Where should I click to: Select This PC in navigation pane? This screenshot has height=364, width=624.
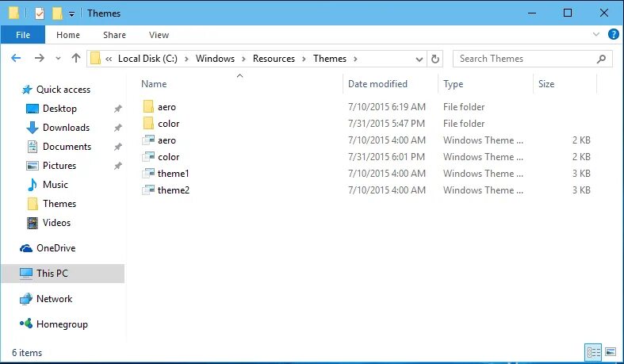[63, 274]
